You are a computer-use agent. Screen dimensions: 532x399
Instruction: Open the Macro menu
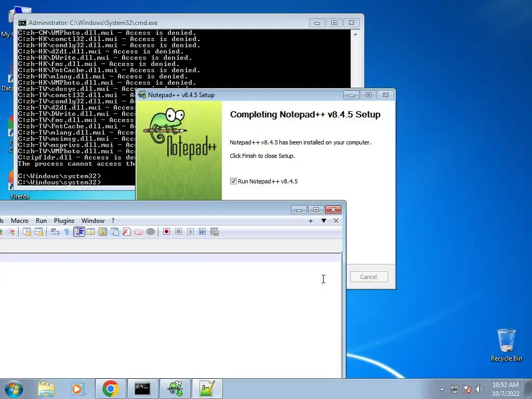pyautogui.click(x=20, y=220)
